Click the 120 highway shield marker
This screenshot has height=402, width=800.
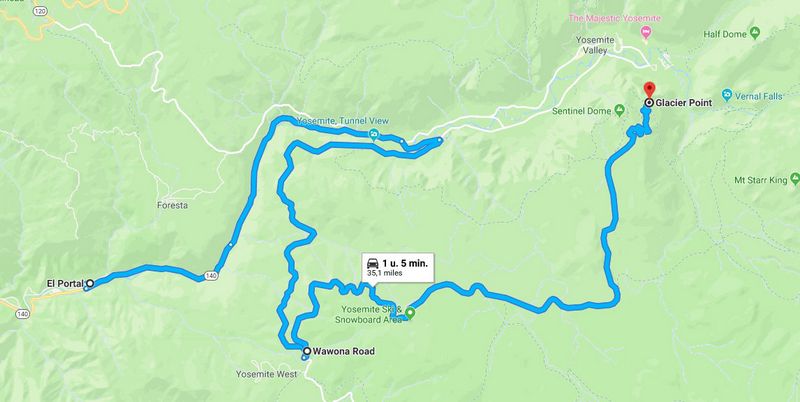40,10
